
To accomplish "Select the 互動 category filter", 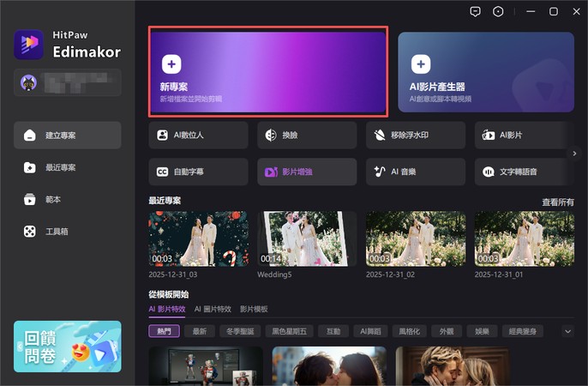I will tap(333, 331).
